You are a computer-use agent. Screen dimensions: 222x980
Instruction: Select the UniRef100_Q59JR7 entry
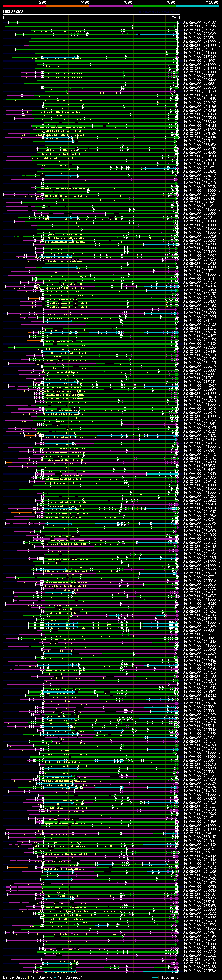tap(199, 103)
